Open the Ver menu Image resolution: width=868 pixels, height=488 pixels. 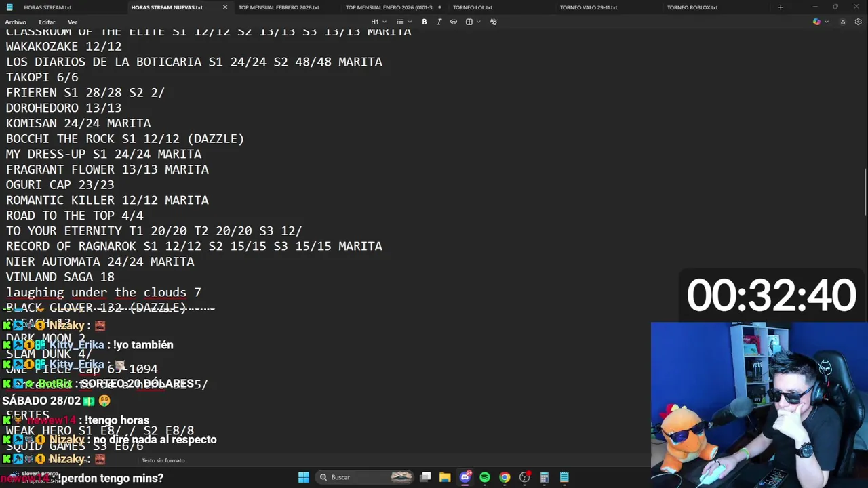point(73,22)
